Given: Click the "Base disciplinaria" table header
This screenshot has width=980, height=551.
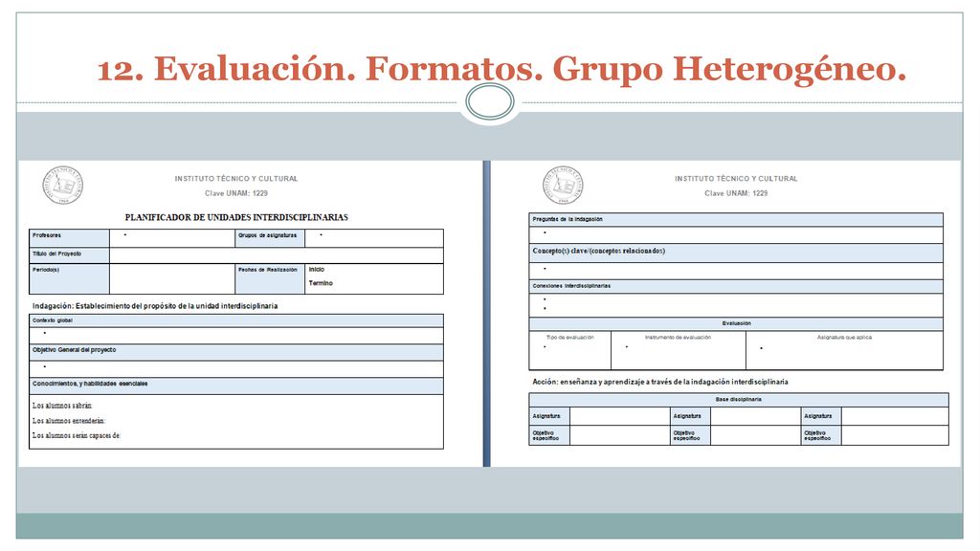Looking at the screenshot, I should pos(739,399).
